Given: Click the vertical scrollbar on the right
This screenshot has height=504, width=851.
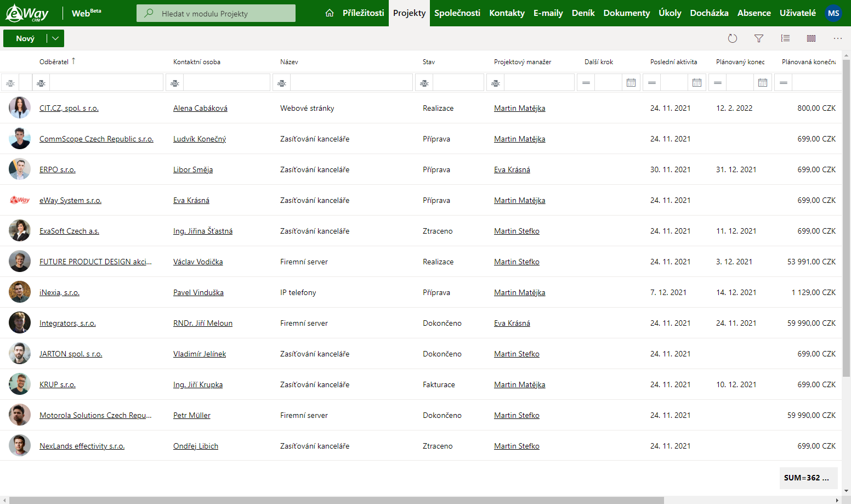Looking at the screenshot, I should (847, 218).
